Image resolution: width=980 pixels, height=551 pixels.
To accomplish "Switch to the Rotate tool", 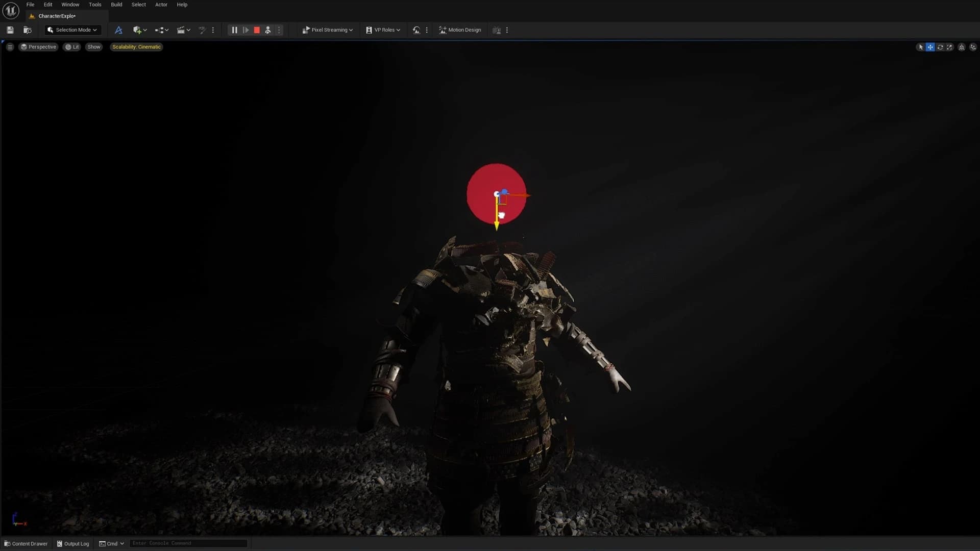I will pos(940,46).
